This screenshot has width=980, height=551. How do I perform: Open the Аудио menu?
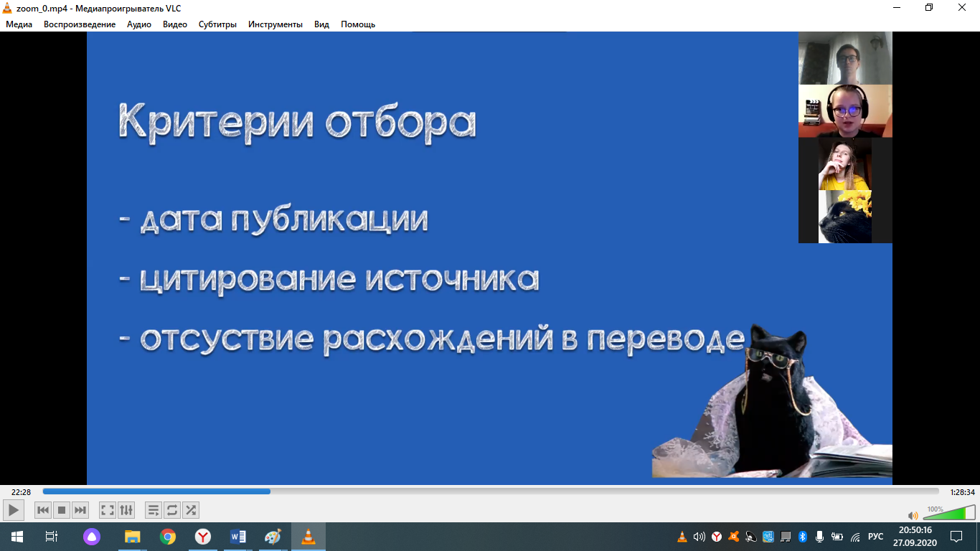[x=139, y=24]
